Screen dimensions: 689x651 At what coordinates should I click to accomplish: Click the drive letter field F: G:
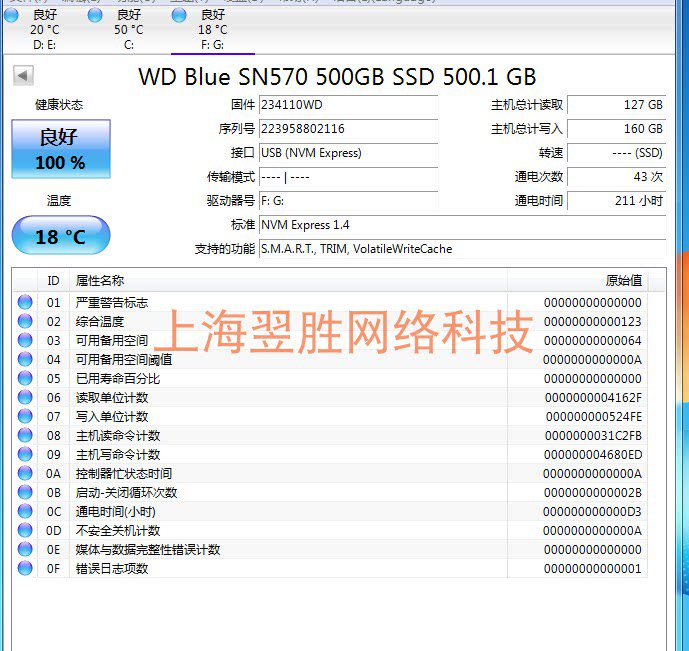click(348, 201)
